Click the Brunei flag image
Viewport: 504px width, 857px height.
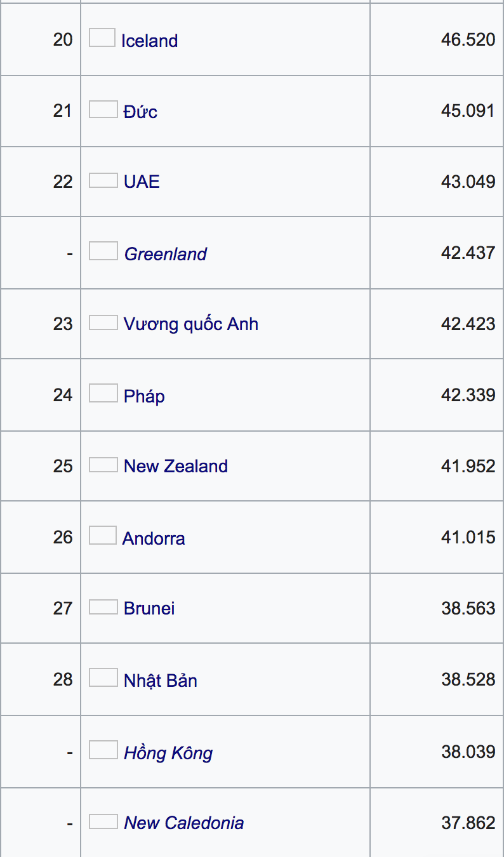[103, 607]
